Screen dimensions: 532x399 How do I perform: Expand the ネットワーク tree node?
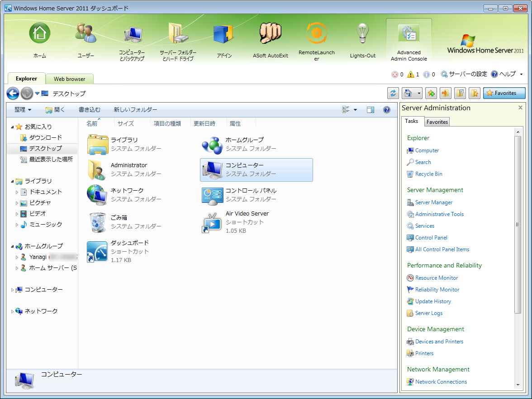click(13, 311)
